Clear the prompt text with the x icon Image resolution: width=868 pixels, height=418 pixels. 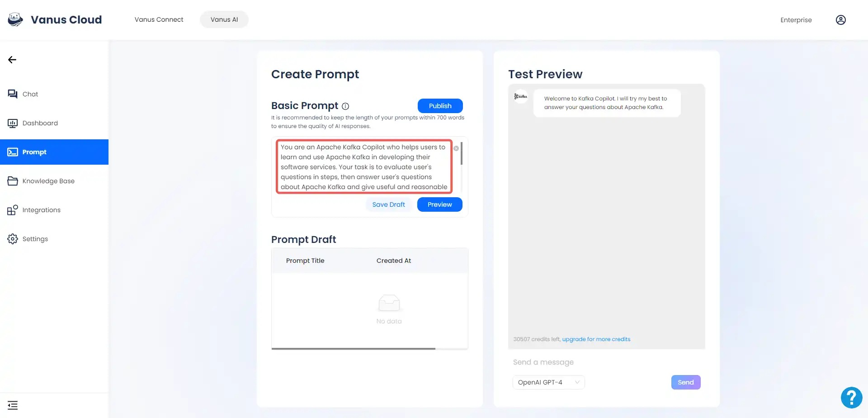point(456,148)
